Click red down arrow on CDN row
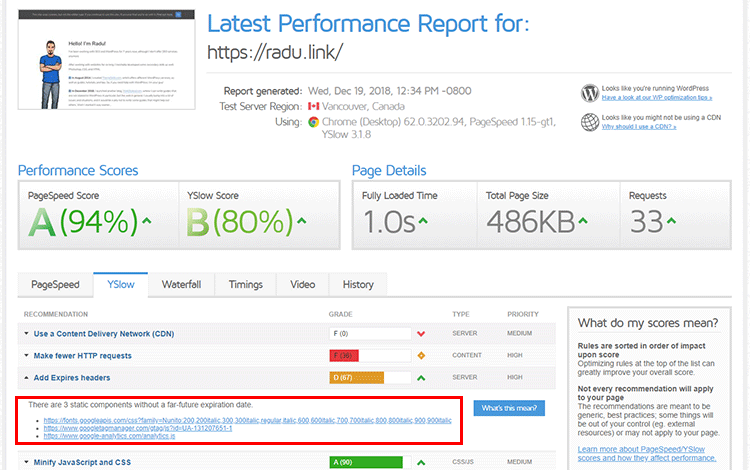The image size is (750, 470). 421,334
